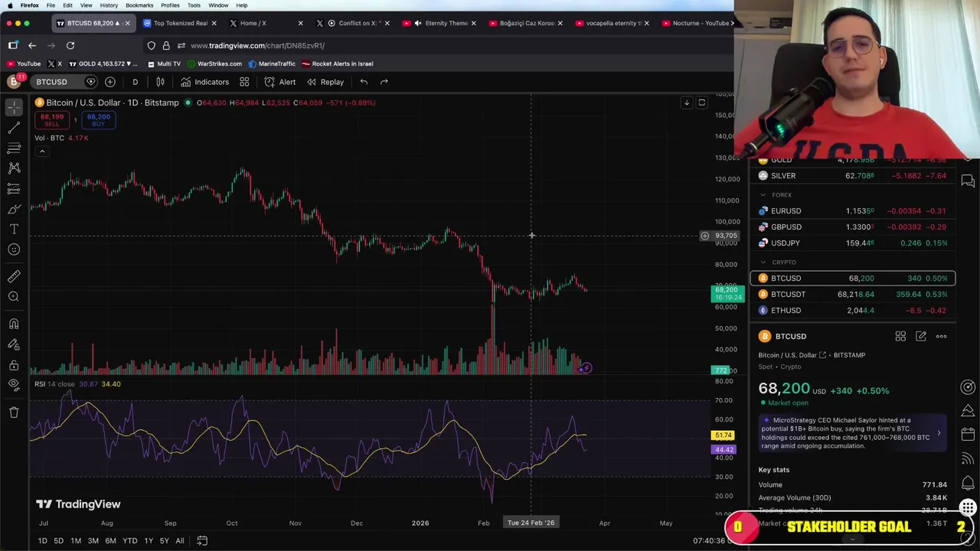Select the All date range
The width and height of the screenshot is (980, 551).
(179, 541)
